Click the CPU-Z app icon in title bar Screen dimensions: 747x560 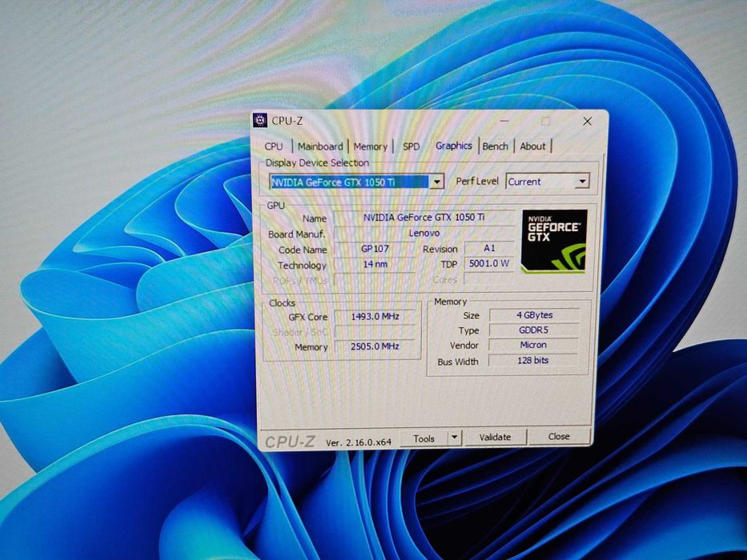pyautogui.click(x=260, y=121)
